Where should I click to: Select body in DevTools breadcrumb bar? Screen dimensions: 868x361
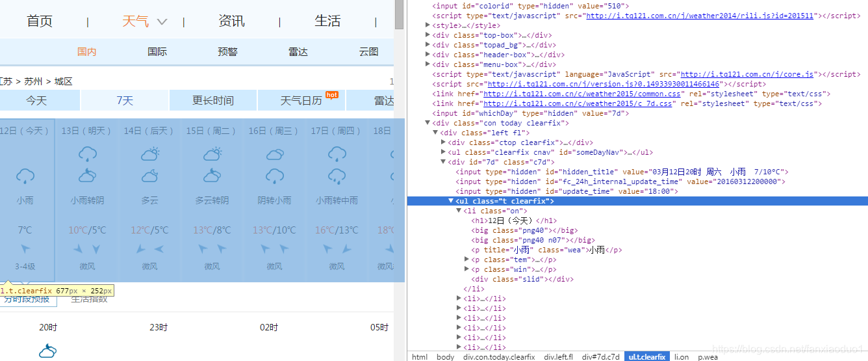pyautogui.click(x=446, y=357)
